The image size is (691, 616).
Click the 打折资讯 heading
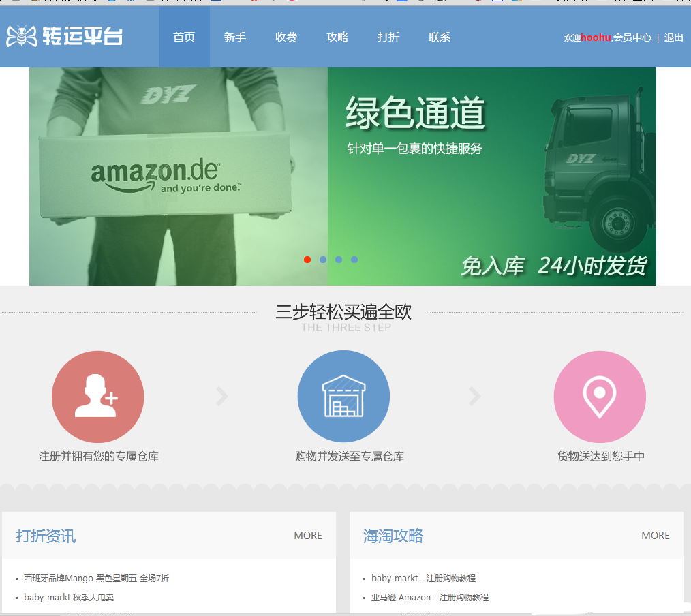(x=46, y=536)
